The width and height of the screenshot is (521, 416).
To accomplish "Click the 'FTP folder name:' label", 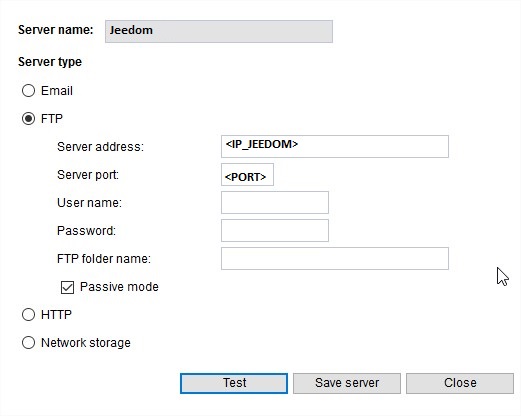I will click(104, 259).
